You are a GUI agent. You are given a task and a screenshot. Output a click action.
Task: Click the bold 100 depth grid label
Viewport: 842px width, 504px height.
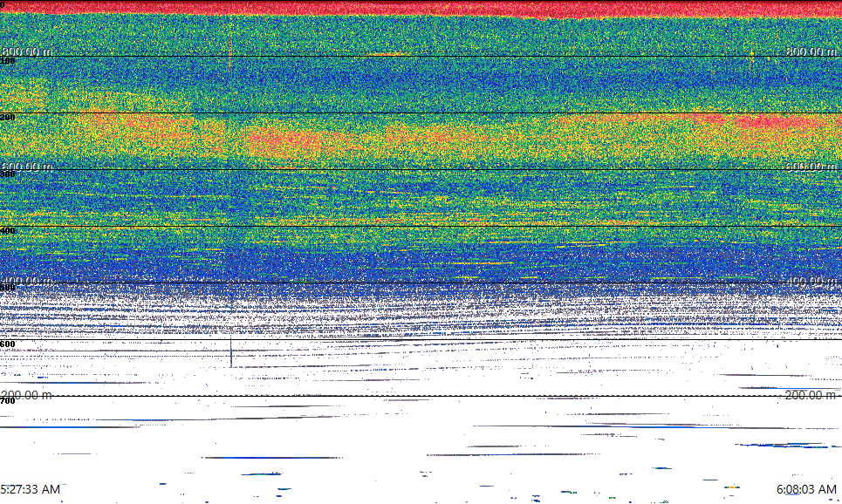(x=8, y=61)
